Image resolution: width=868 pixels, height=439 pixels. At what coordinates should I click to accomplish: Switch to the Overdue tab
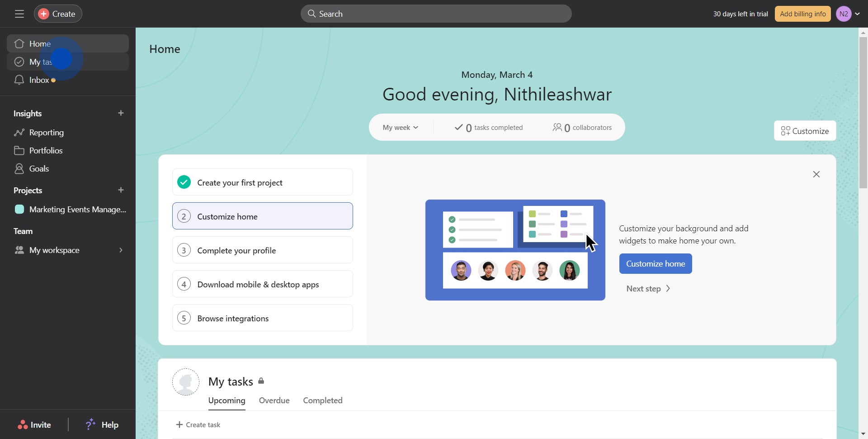274,401
